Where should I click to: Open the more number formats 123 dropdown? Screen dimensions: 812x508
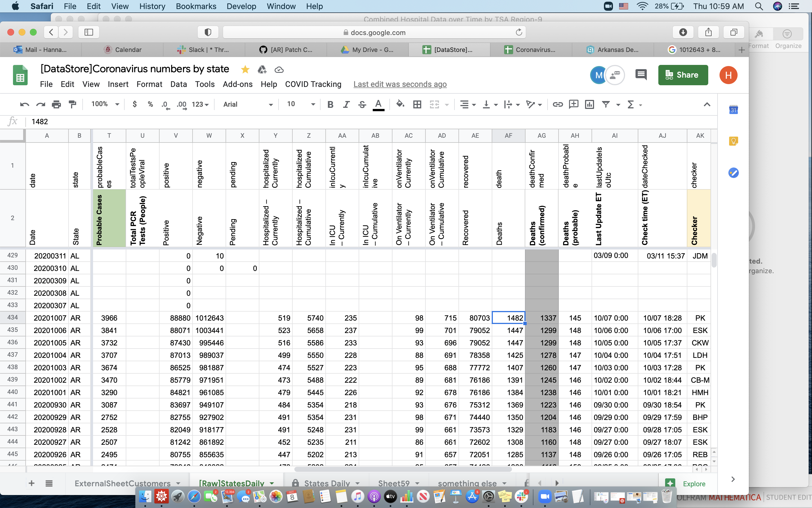tap(200, 104)
